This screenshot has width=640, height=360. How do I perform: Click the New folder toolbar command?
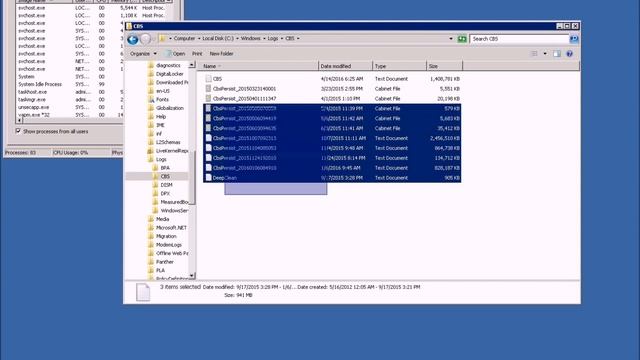coord(221,53)
